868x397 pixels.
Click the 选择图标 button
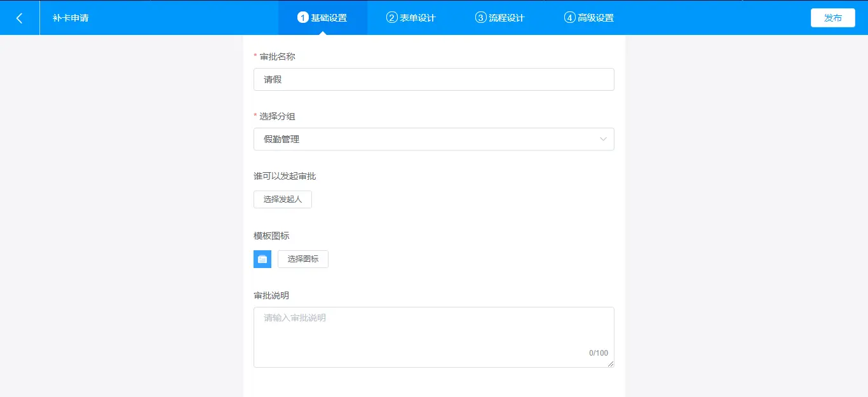click(x=303, y=259)
